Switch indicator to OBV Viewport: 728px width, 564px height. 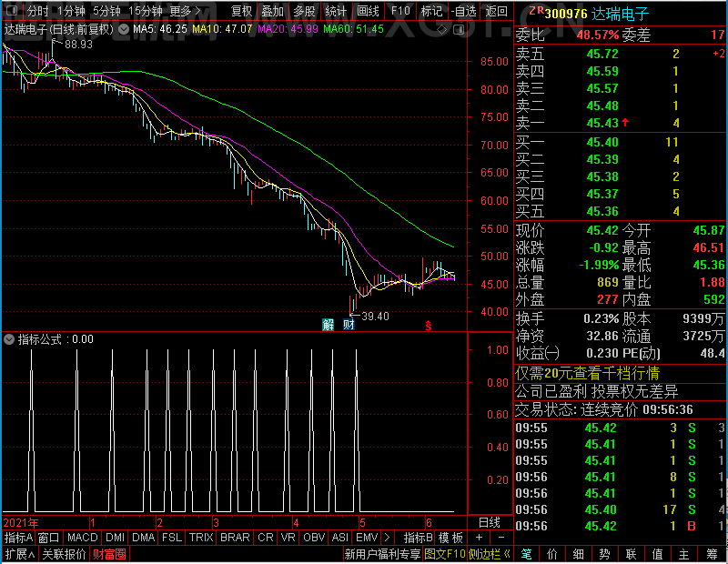click(x=314, y=538)
